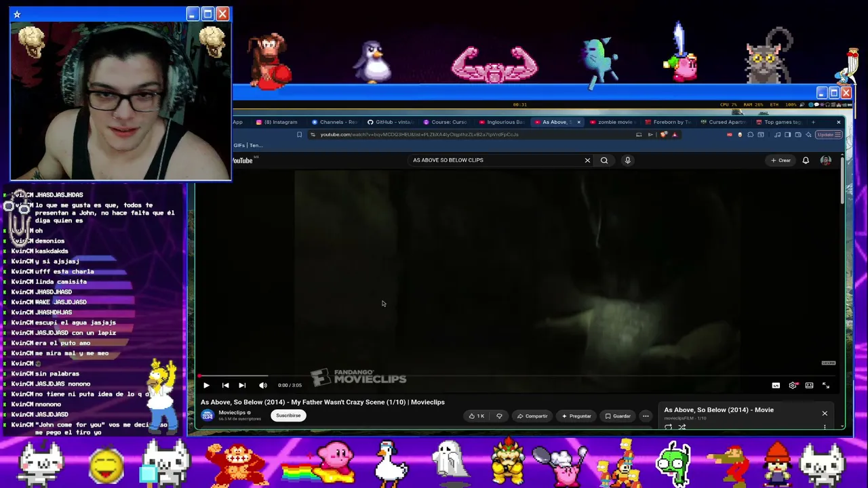Click the YouTube search magnifier button
This screenshot has width=868, height=488.
point(604,161)
